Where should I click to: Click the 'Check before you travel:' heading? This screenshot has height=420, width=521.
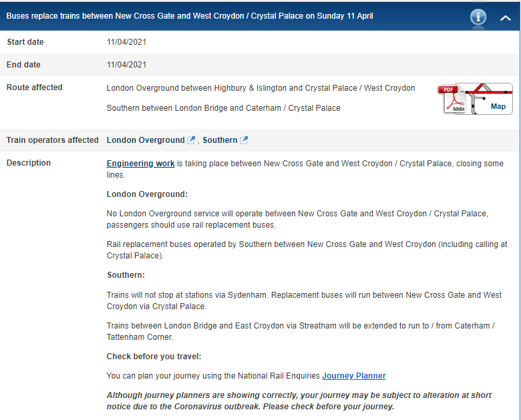tap(154, 356)
